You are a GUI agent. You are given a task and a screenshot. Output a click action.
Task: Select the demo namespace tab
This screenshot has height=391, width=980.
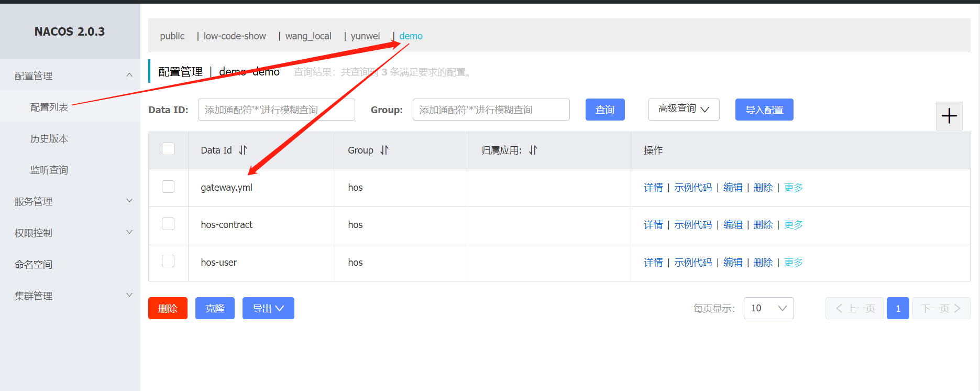tap(411, 36)
